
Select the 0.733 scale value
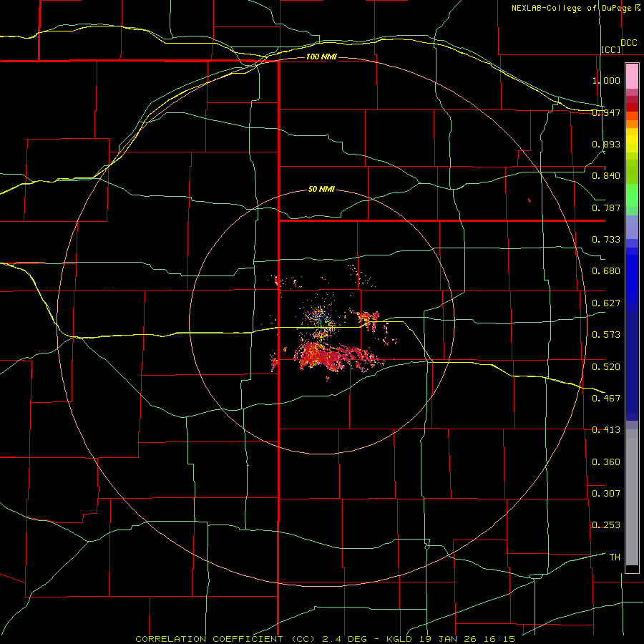tap(606, 240)
